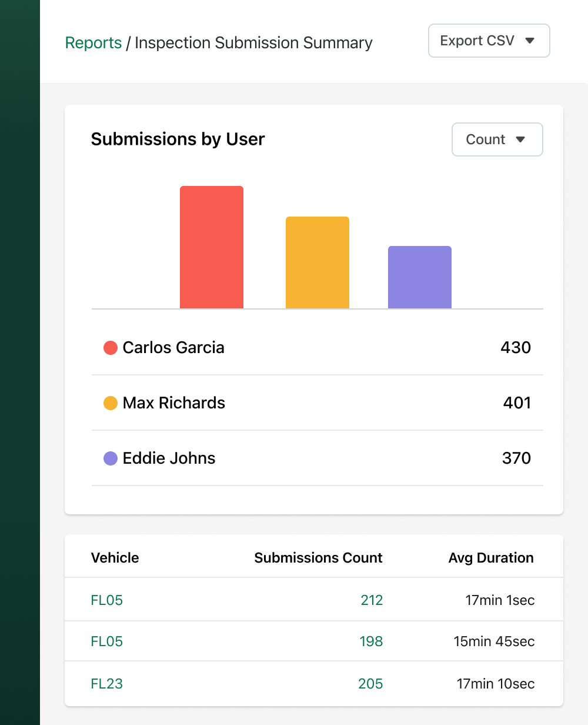Select the name Max Richards

(x=174, y=403)
